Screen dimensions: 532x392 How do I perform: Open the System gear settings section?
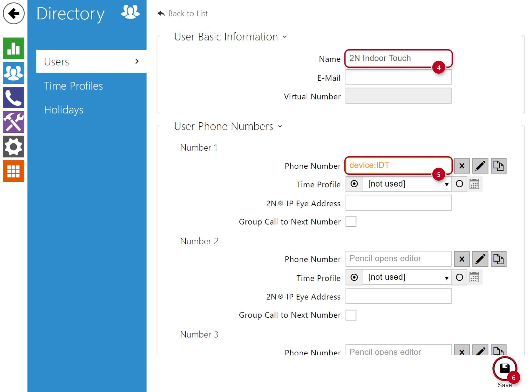14,147
